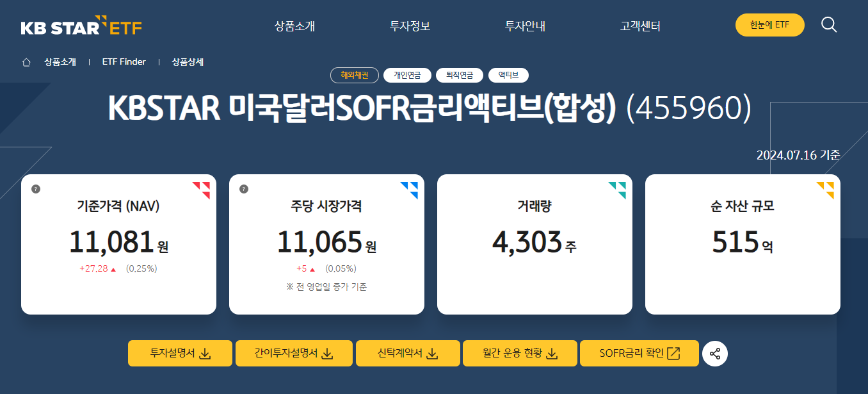868x394 pixels.
Task: Click the 한눈에 ETF button
Action: pyautogui.click(x=770, y=25)
